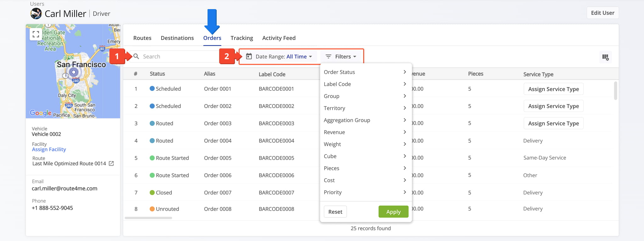Click the Filters lines icon
The image size is (644, 241).
328,56
